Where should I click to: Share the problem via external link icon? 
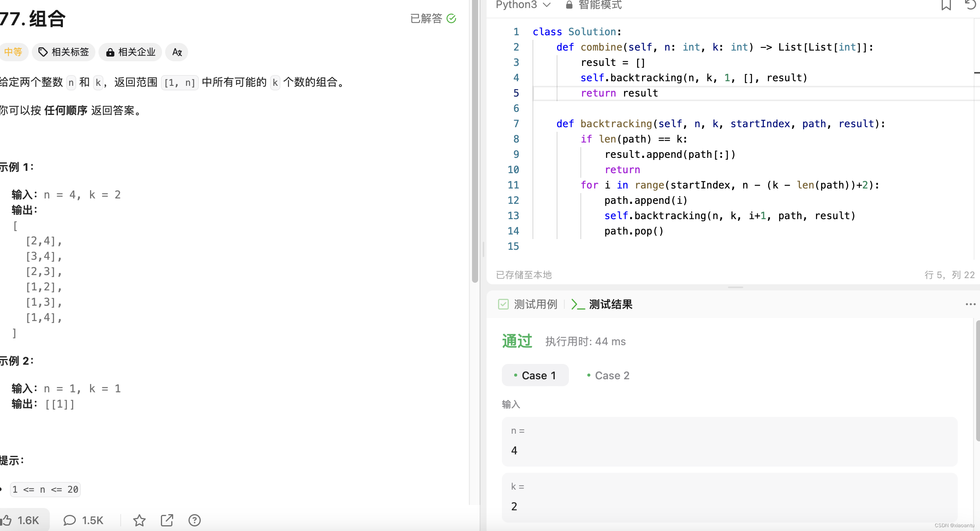(167, 520)
